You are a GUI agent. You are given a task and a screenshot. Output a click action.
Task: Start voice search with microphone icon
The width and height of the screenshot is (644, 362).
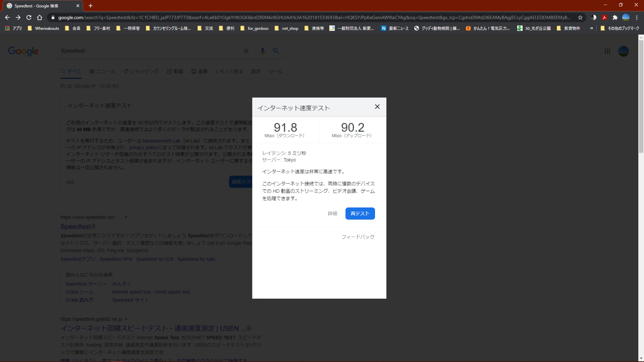pos(263,51)
